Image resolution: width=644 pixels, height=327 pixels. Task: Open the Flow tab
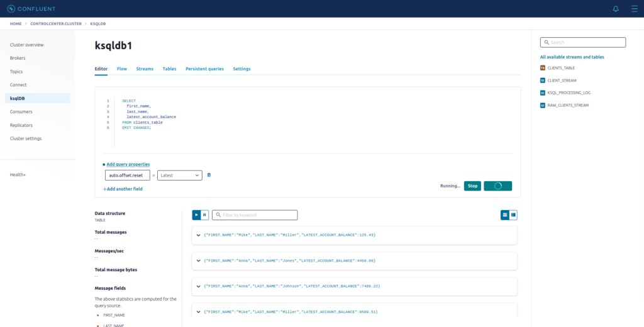coord(122,69)
